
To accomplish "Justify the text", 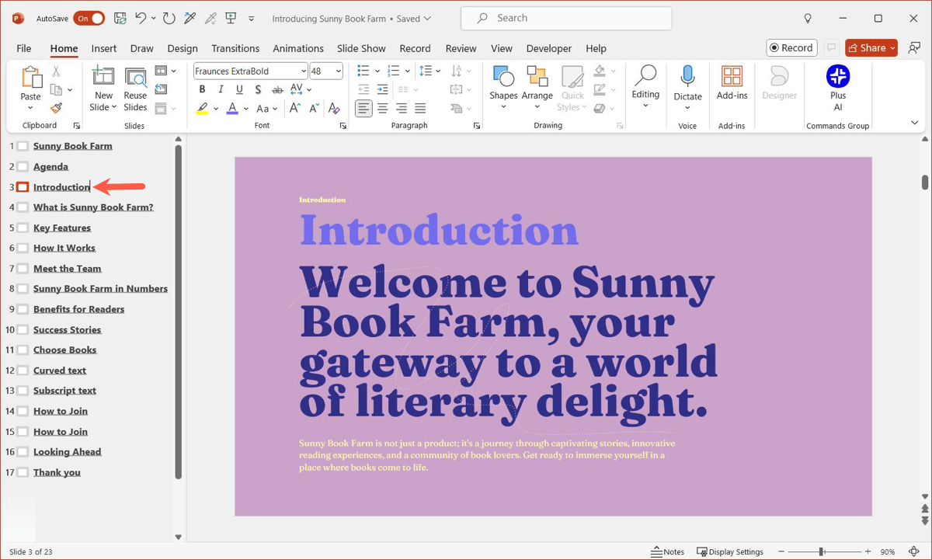I will click(x=420, y=109).
